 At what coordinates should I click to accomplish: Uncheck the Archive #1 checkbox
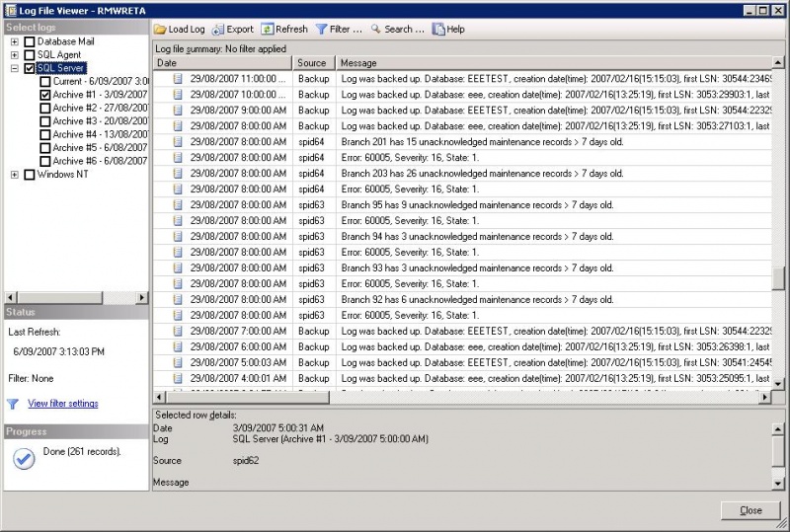[45, 95]
